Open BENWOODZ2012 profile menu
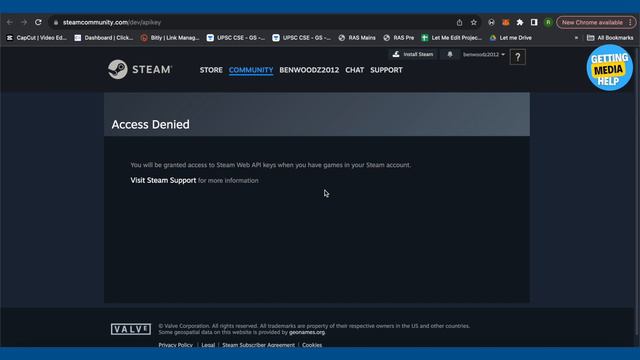 (309, 70)
